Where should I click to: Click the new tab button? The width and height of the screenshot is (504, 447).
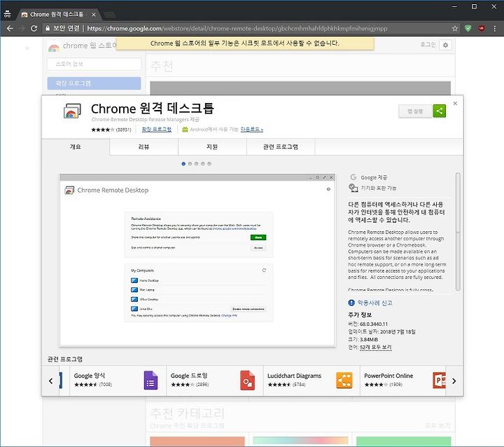click(110, 15)
